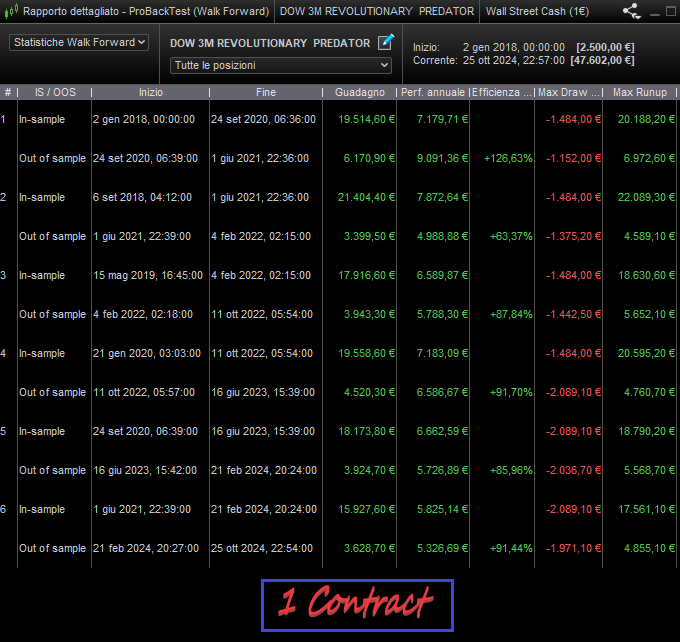Click runup value 17.561,10 €
This screenshot has width=680, height=642.
[646, 510]
